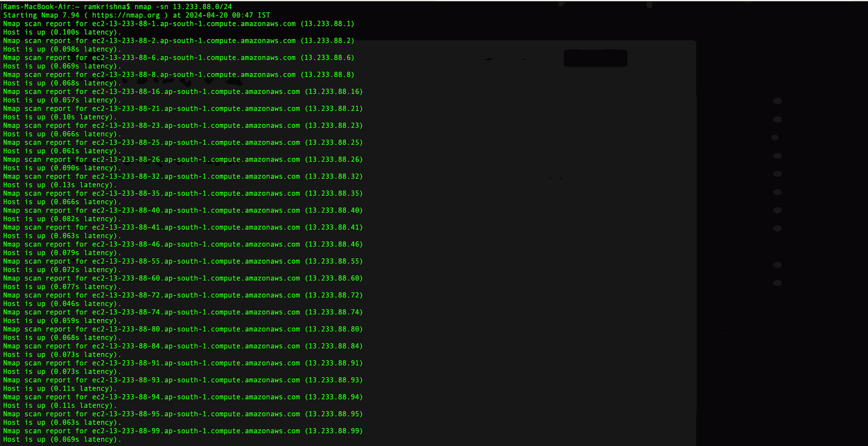Select scan report line for 13.233.88.8

(179, 75)
